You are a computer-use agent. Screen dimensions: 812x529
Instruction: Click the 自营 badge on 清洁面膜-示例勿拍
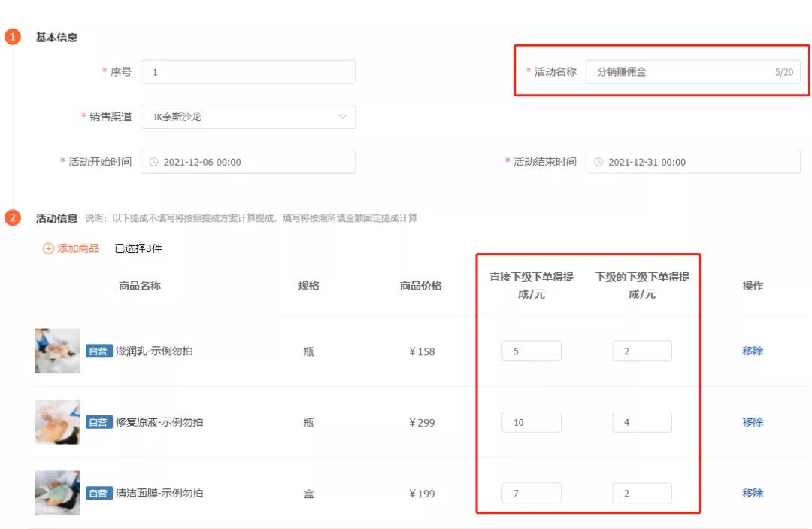tap(99, 493)
